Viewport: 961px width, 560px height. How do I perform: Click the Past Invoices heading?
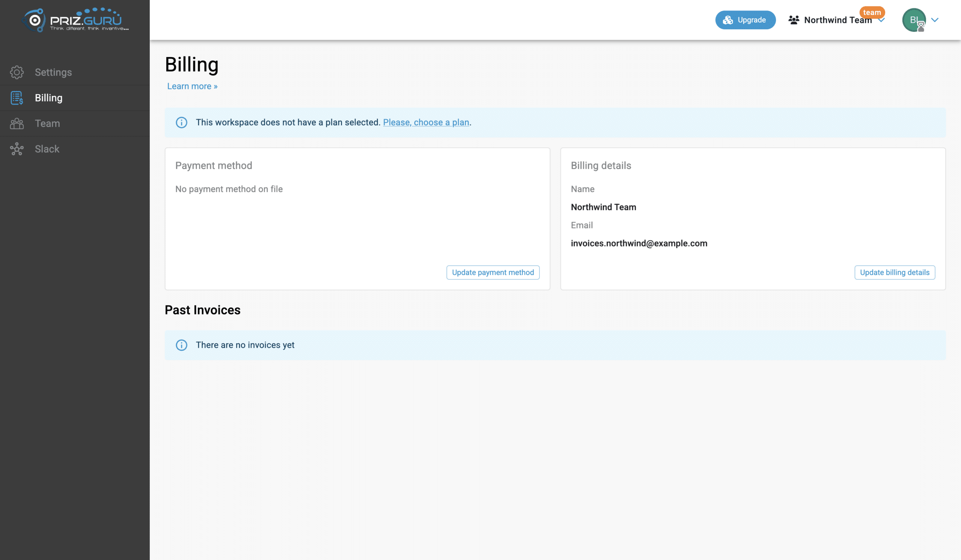tap(202, 310)
